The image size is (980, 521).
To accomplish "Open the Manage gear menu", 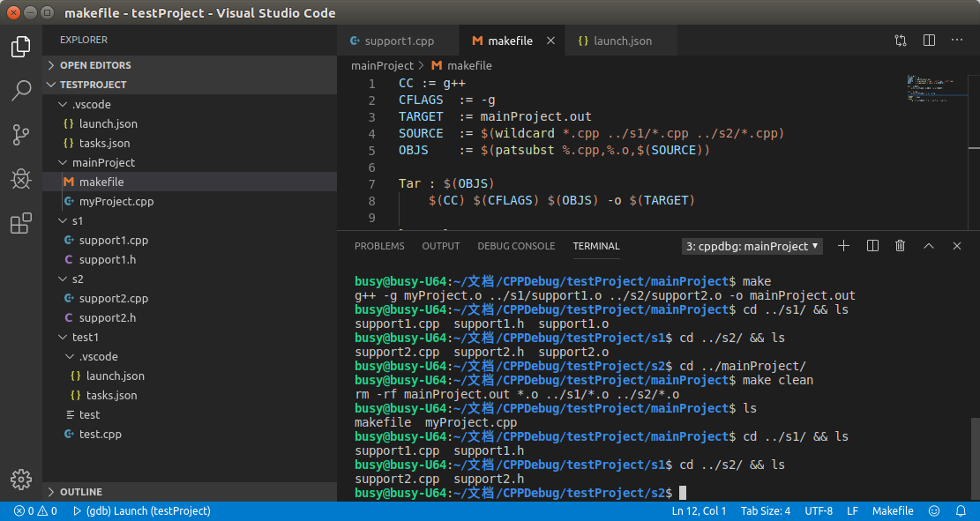I will tap(20, 480).
